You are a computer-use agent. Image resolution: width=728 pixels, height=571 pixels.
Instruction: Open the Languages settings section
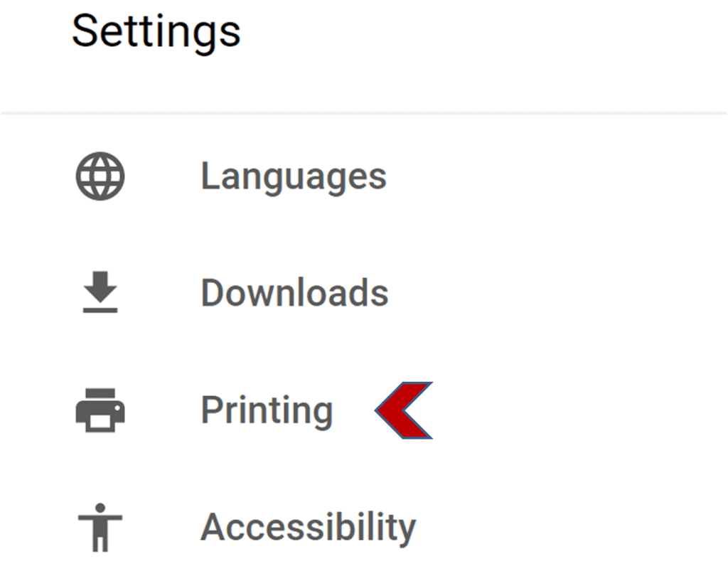[293, 176]
